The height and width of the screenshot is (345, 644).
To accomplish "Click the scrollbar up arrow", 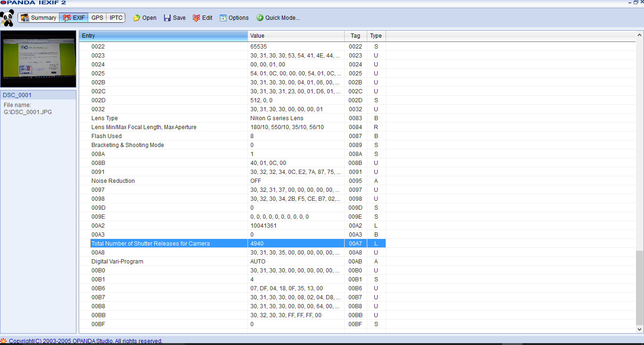I will click(640, 35).
